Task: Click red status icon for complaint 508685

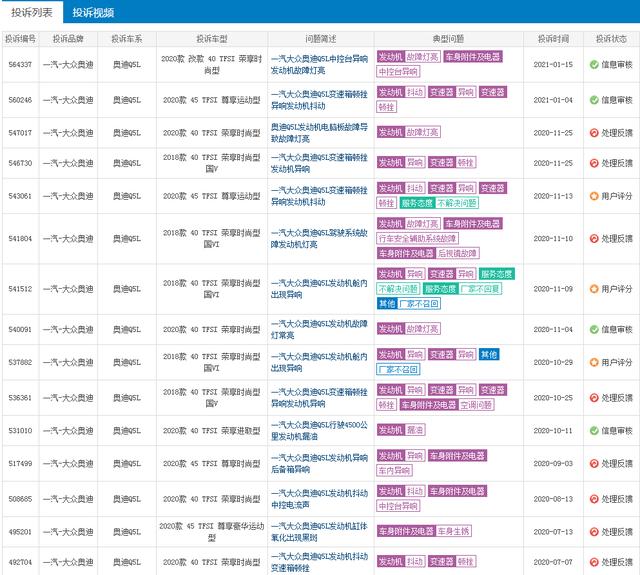Action: click(594, 499)
